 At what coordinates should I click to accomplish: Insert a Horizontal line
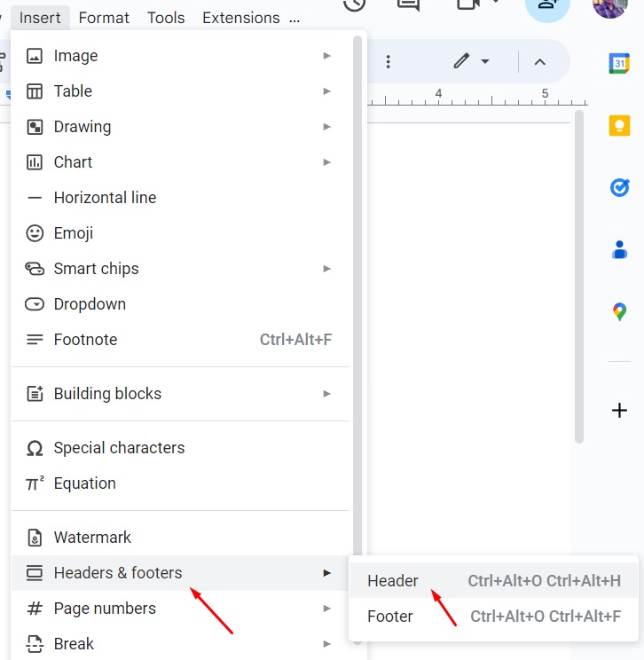[x=105, y=198]
